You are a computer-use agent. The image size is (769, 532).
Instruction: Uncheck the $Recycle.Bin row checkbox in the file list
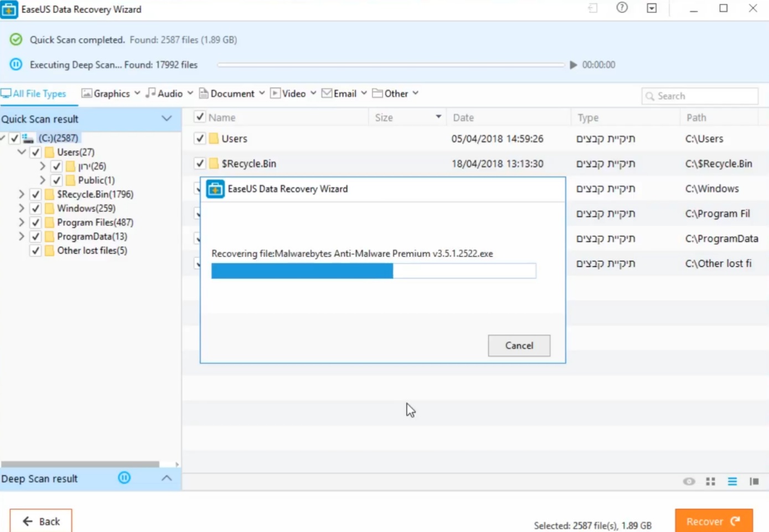point(200,163)
